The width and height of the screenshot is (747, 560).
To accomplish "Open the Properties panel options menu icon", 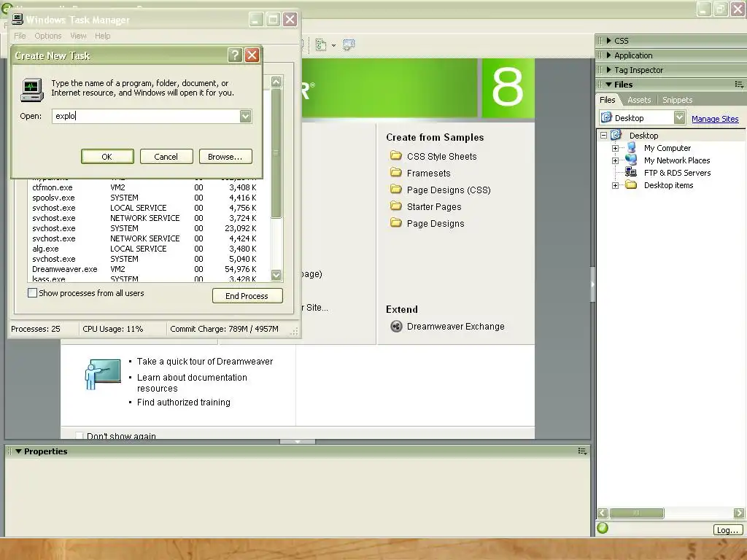I will [x=582, y=451].
